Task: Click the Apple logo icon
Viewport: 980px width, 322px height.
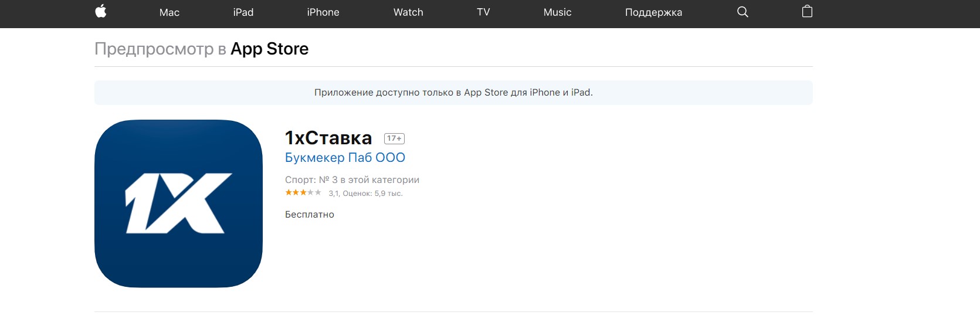Action: pos(101,11)
